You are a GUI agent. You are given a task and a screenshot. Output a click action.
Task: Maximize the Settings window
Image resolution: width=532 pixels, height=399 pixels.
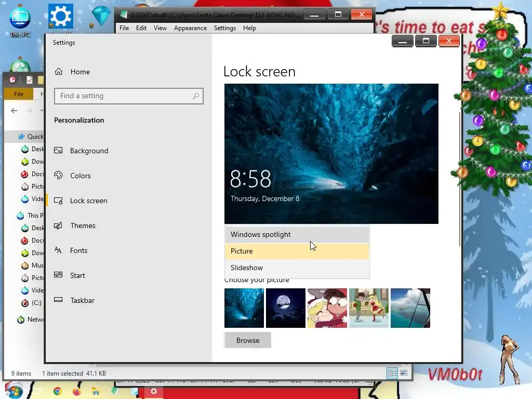(426, 41)
